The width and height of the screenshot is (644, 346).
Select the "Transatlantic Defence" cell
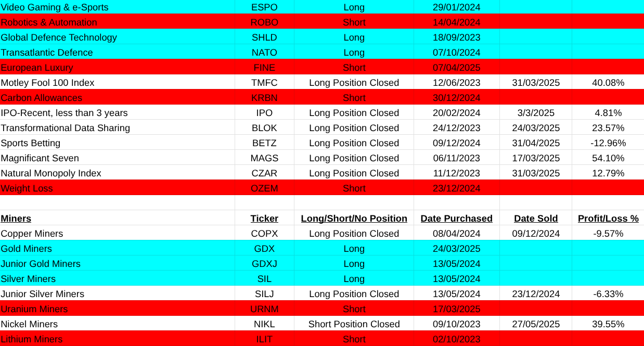(47, 53)
